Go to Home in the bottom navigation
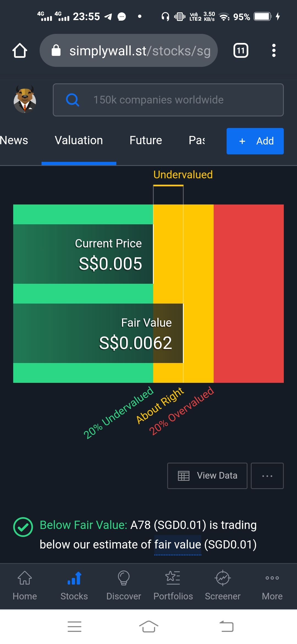 click(x=25, y=586)
